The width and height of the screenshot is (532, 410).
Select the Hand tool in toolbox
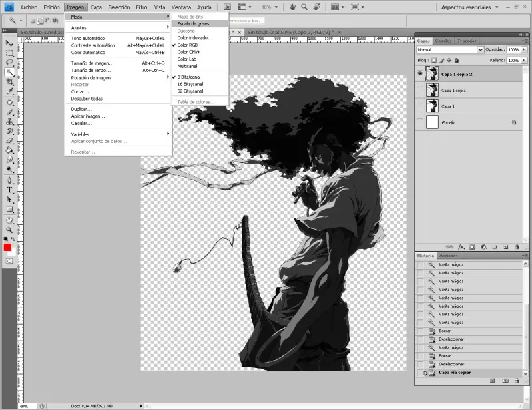pos(9,220)
